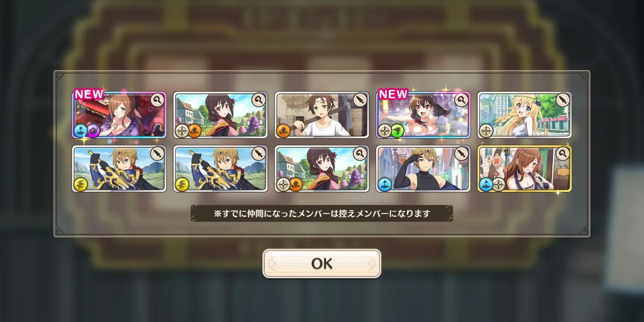Tap dagger weapon icon on blonde girl card

563,100
